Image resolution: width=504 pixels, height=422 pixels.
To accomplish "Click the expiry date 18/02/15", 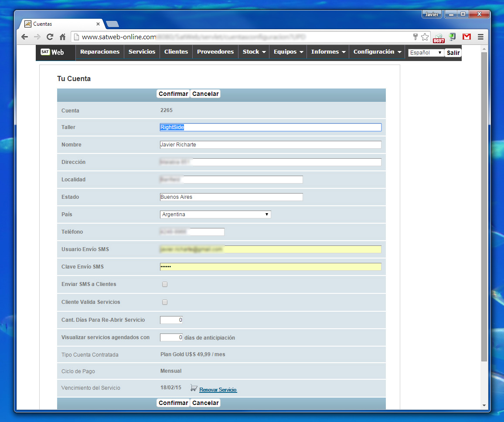I will coord(171,388).
